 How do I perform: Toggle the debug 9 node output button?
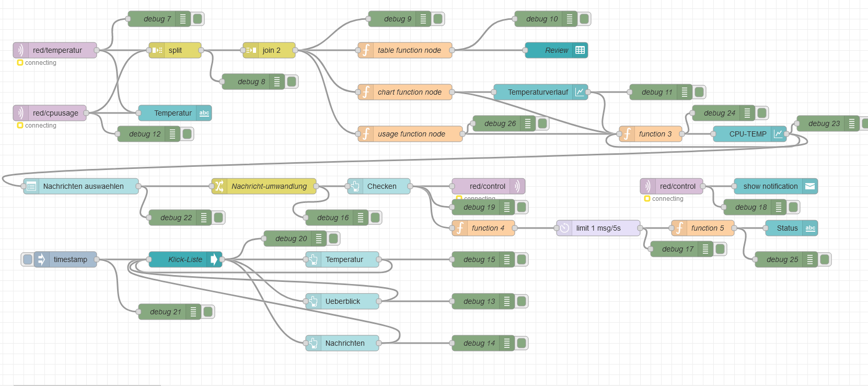(438, 19)
